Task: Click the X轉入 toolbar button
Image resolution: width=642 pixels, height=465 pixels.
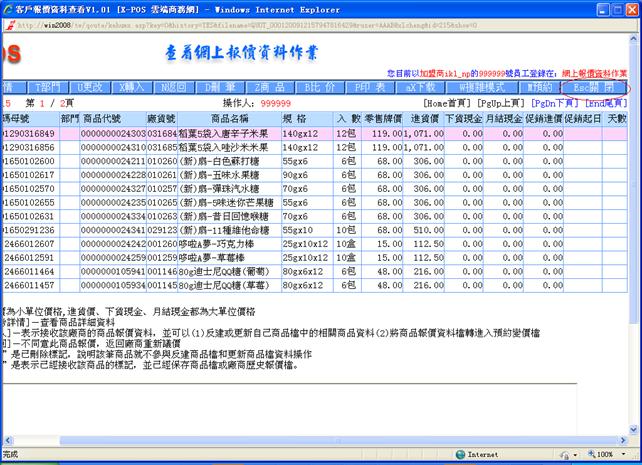Action: pyautogui.click(x=133, y=88)
